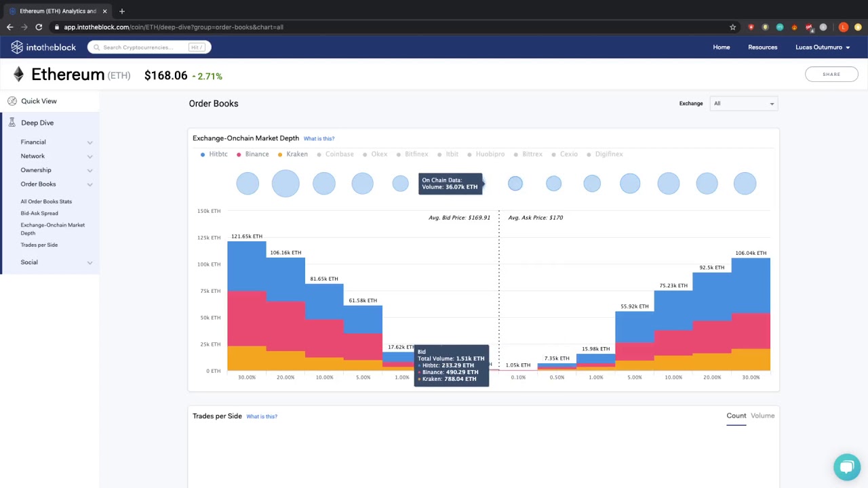Viewport: 868px width, 488px height.
Task: Open the chat support bubble
Action: click(847, 466)
